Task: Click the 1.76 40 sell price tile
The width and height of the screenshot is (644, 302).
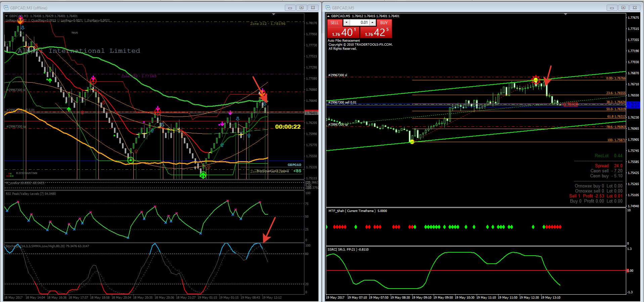Action: pyautogui.click(x=343, y=32)
